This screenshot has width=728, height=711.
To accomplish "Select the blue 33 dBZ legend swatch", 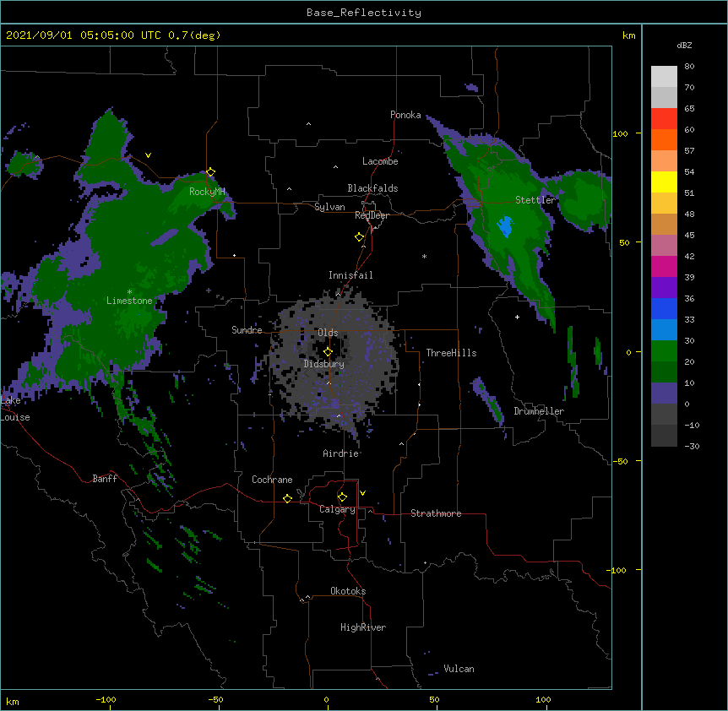I will [x=664, y=308].
